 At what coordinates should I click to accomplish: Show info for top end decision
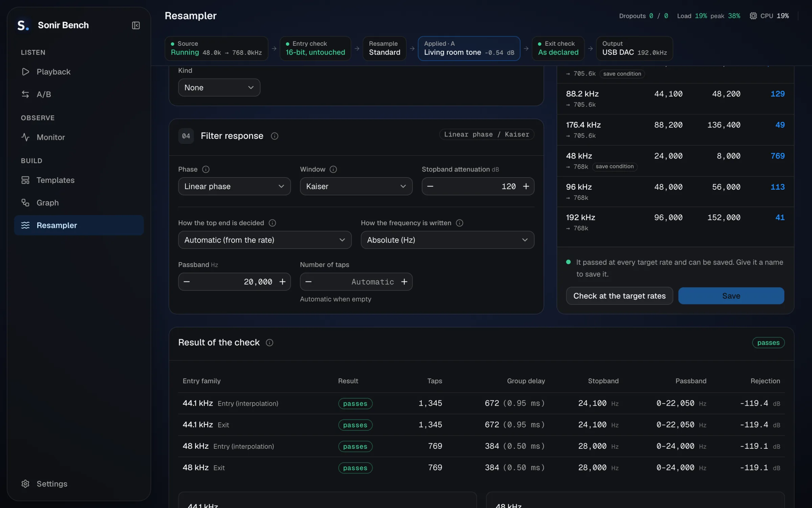click(272, 223)
